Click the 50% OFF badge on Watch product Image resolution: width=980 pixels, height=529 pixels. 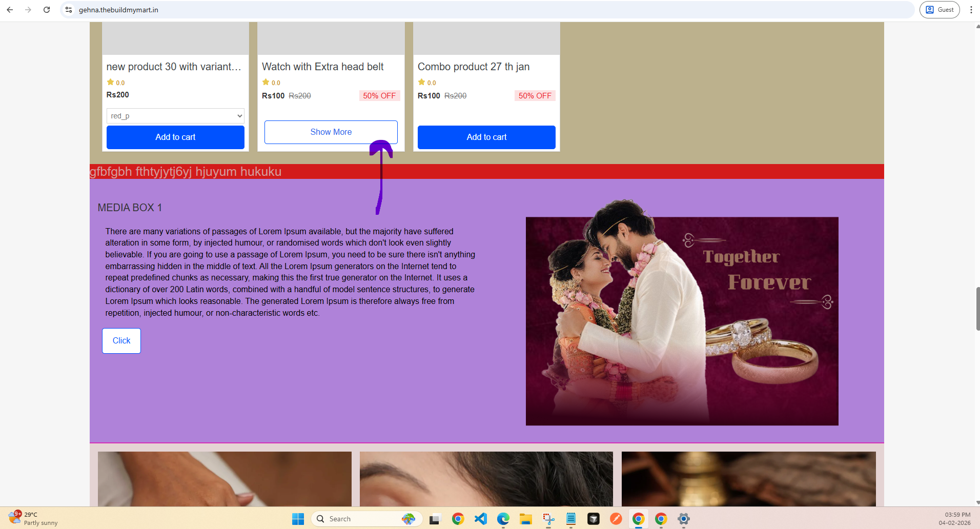point(379,96)
